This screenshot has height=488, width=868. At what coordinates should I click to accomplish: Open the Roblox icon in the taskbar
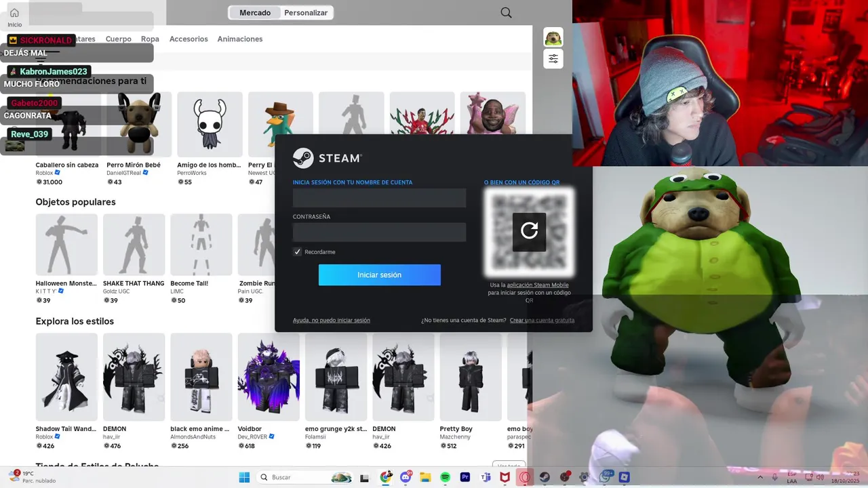coord(625,477)
